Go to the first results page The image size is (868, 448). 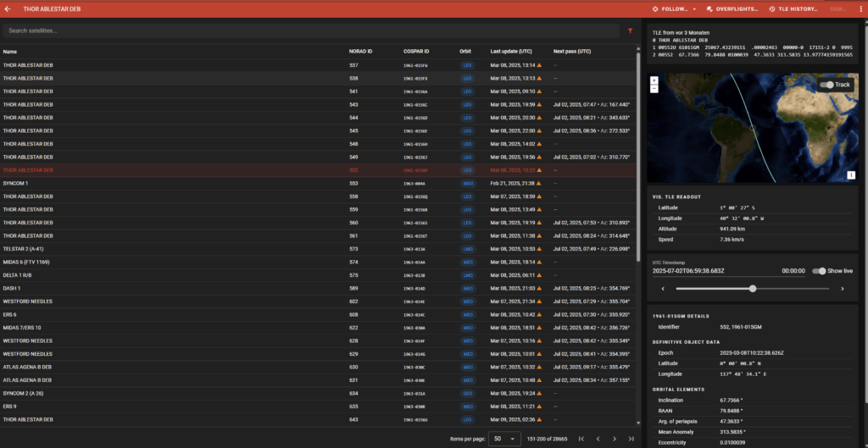click(581, 439)
